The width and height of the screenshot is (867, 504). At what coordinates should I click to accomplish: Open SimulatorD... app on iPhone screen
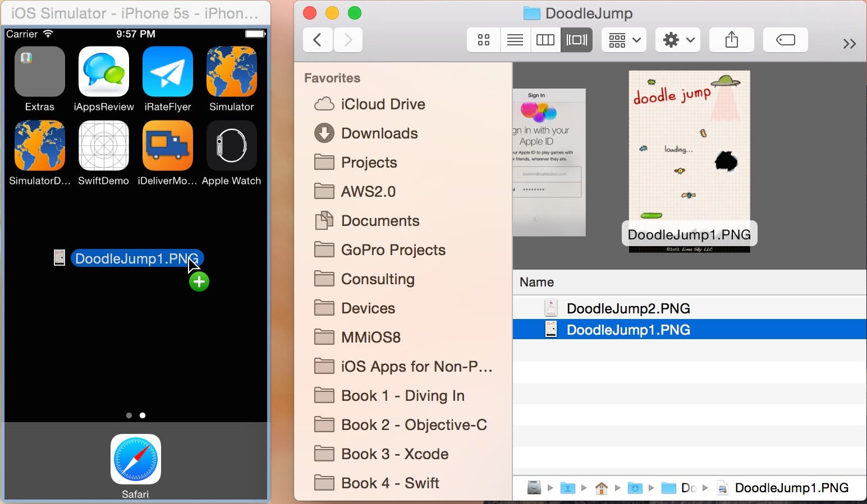pos(39,146)
